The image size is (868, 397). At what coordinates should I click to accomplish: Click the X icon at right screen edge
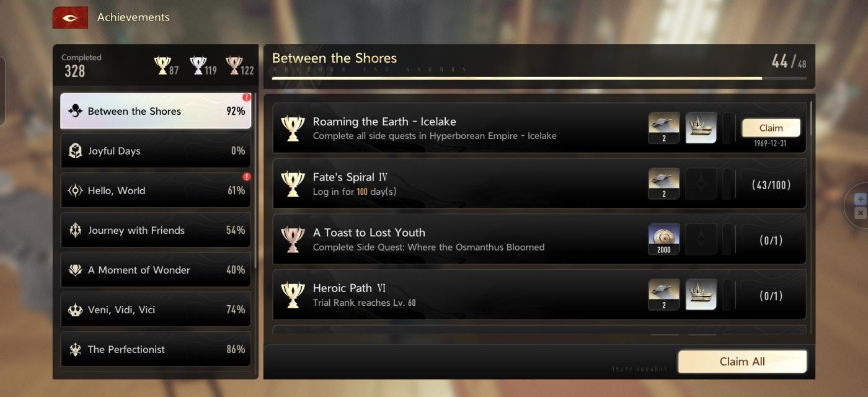(x=860, y=213)
